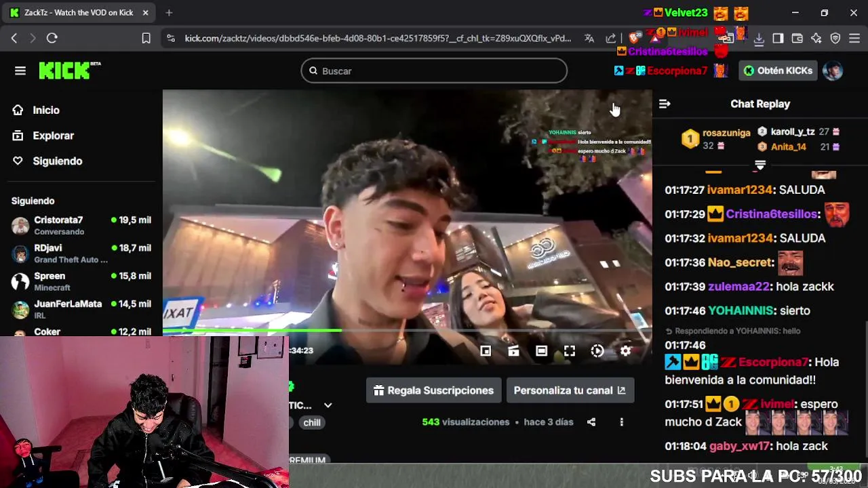Toggle theater mode in video player
This screenshot has width=868, height=488.
[x=541, y=350]
